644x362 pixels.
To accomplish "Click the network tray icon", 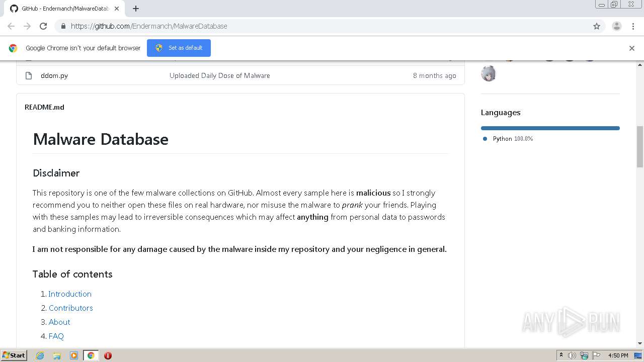I will point(584,355).
